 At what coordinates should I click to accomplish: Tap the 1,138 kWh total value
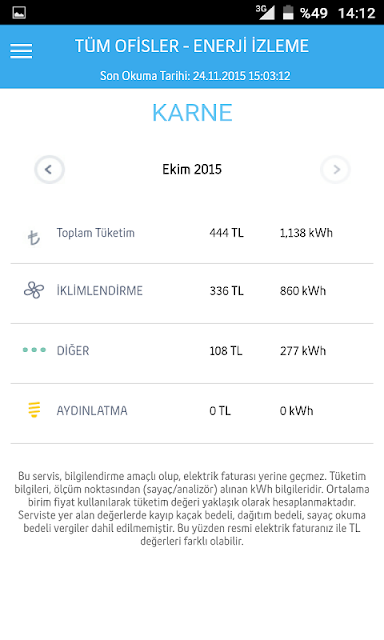coord(306,233)
